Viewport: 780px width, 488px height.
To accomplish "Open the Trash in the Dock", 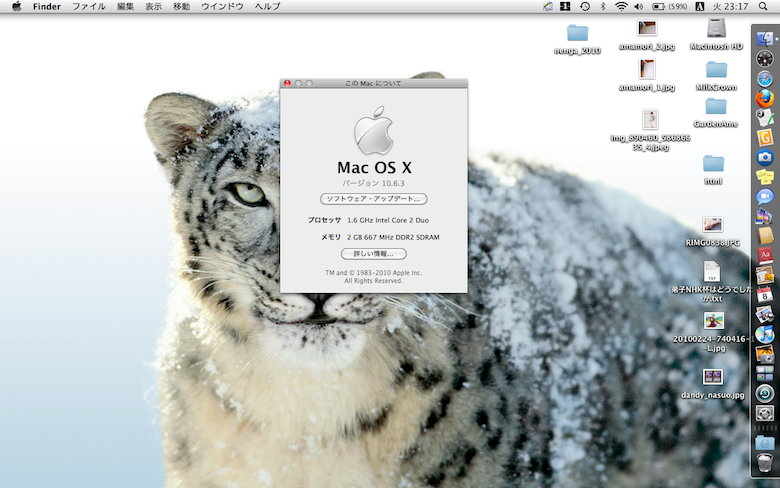I will click(765, 462).
